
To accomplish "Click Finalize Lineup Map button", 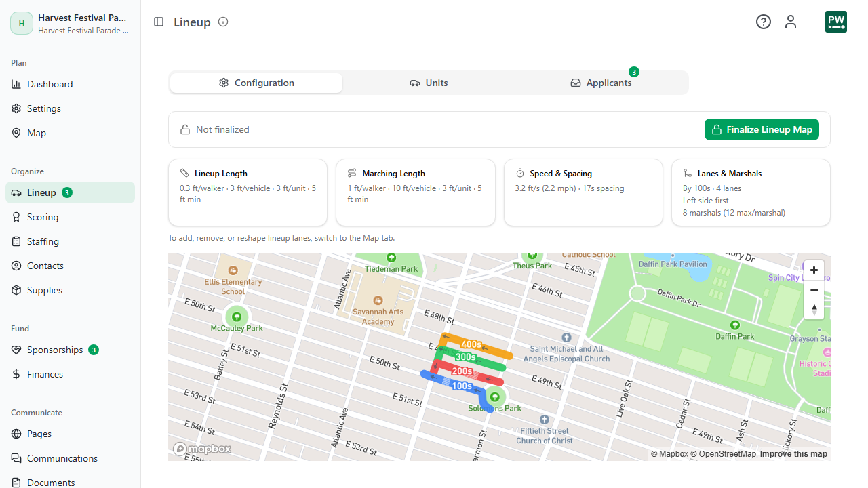I will (762, 129).
